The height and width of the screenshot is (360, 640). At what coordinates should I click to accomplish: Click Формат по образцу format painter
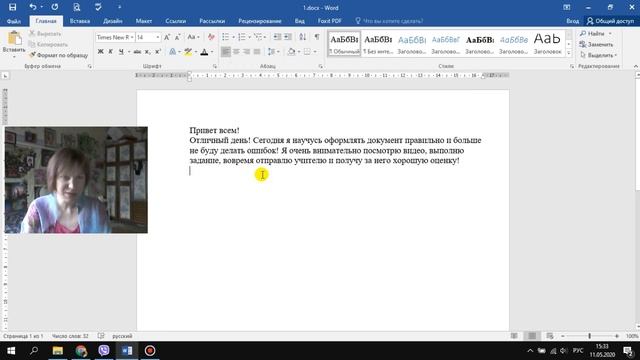pyautogui.click(x=58, y=55)
